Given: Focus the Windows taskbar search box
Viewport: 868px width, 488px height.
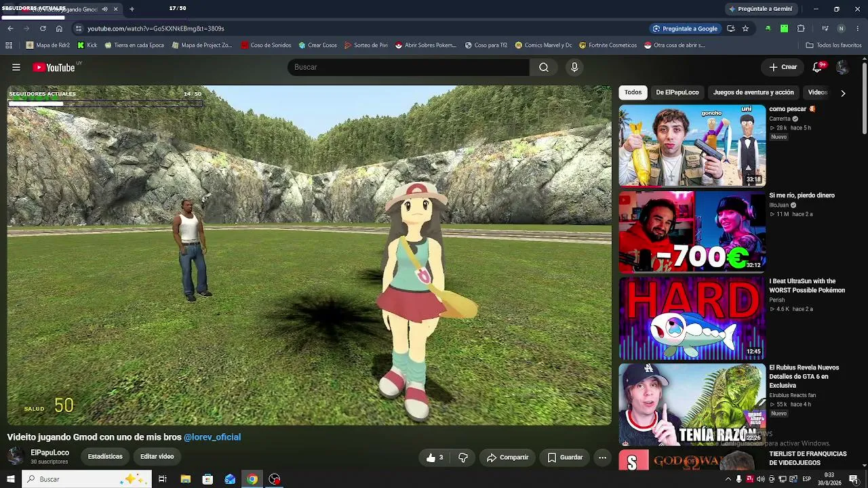Looking at the screenshot, I should pos(86,479).
